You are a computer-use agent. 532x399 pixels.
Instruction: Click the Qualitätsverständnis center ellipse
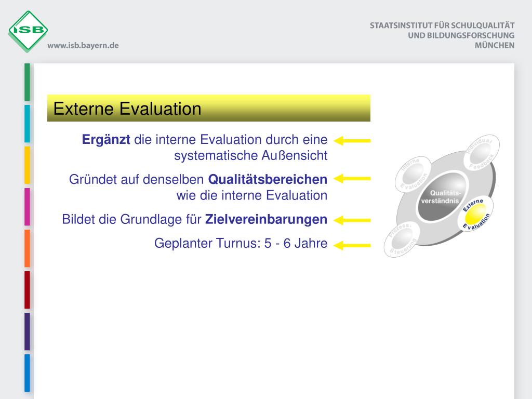point(442,196)
